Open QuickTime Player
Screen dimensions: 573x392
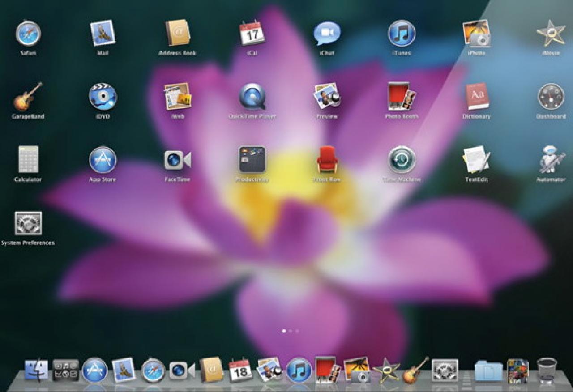tap(252, 97)
